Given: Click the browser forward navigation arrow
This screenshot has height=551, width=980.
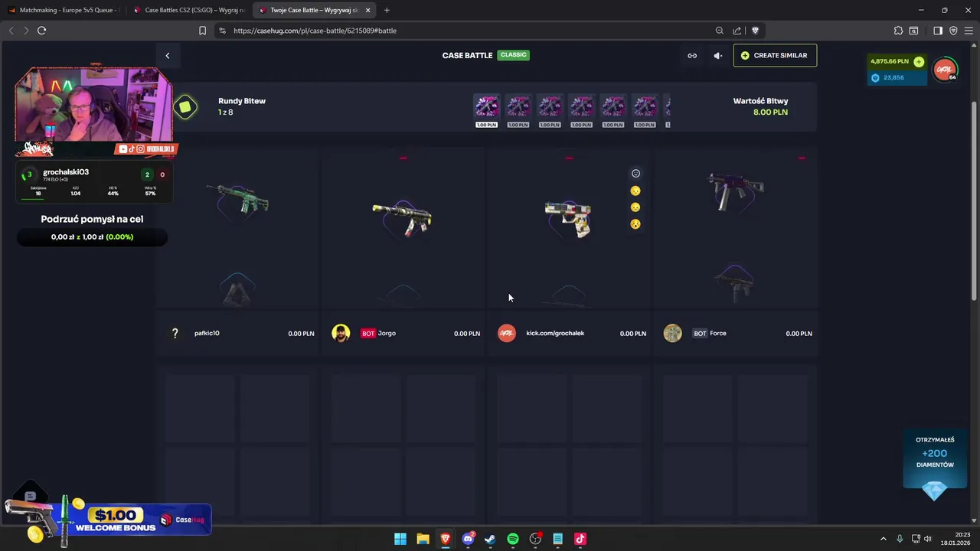Looking at the screenshot, I should [26, 31].
